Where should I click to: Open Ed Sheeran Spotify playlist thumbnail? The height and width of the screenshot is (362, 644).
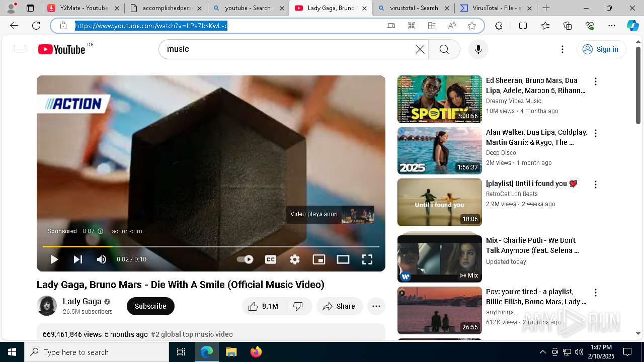point(440,99)
